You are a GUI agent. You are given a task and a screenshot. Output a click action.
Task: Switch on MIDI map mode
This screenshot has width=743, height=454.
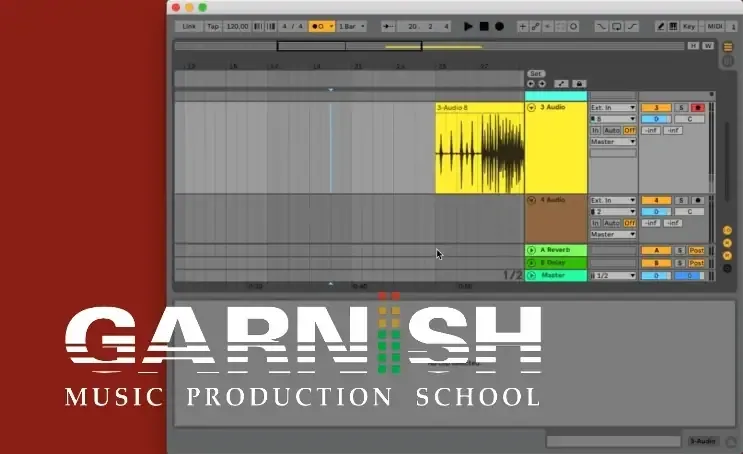[x=715, y=27]
